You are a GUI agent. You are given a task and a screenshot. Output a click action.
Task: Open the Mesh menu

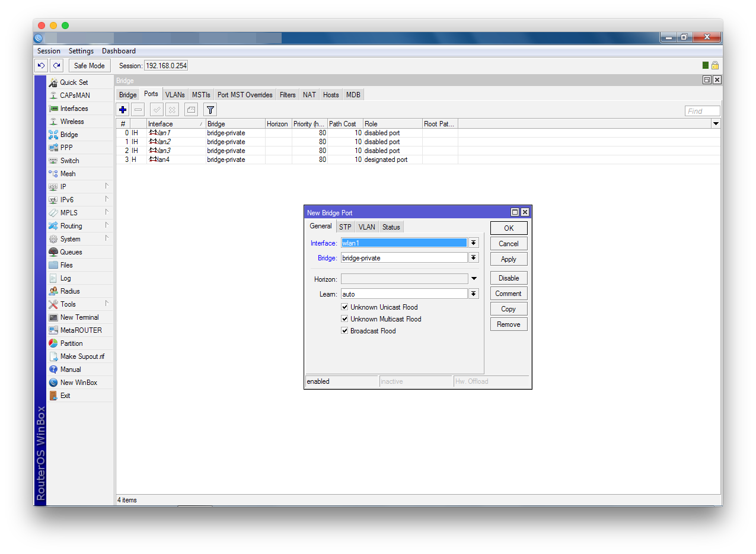click(68, 174)
